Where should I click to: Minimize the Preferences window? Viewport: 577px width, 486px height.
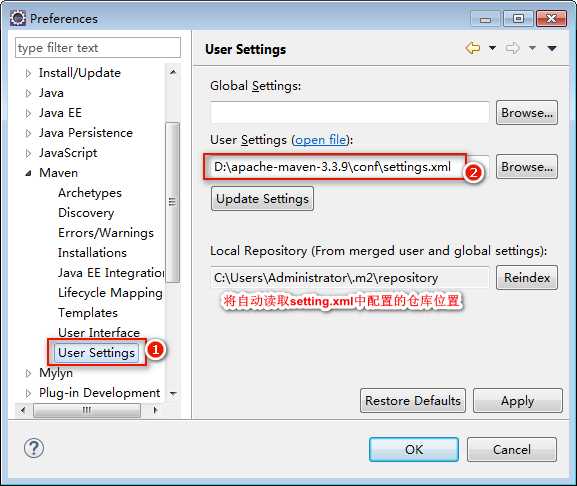tap(485, 19)
